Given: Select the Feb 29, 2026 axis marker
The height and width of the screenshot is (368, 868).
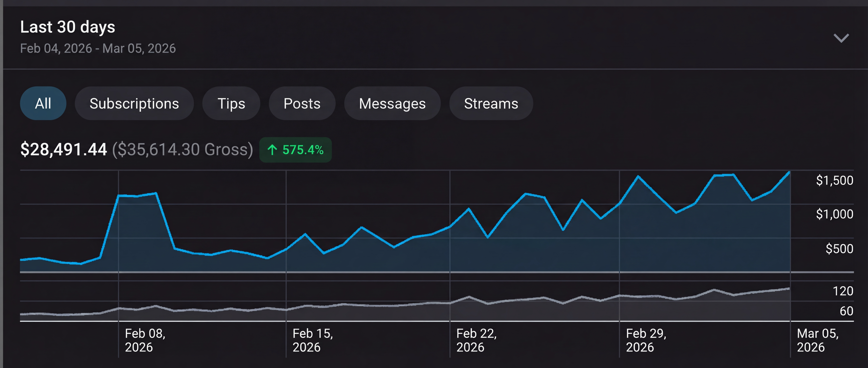Looking at the screenshot, I should (x=646, y=340).
